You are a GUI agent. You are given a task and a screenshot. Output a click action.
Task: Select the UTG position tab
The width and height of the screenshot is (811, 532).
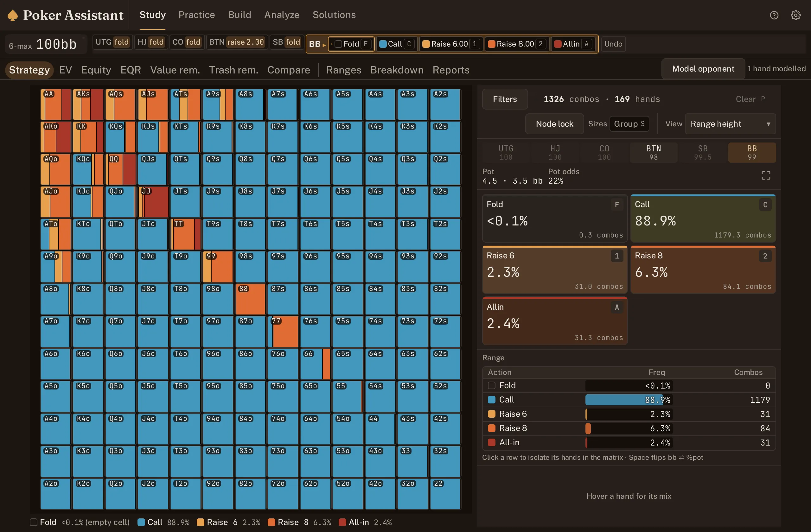[506, 152]
